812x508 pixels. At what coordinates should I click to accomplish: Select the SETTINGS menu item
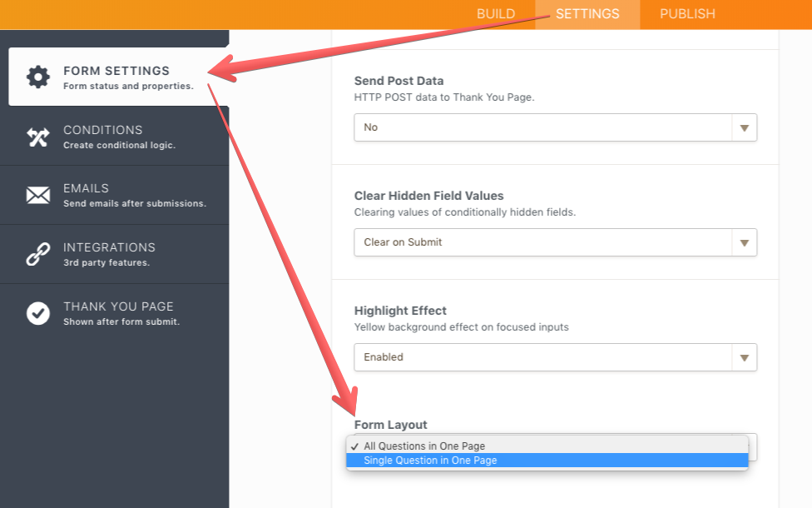tap(587, 13)
